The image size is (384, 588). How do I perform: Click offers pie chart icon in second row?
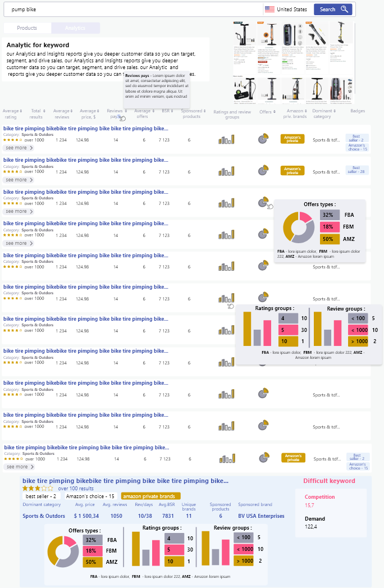(x=263, y=170)
